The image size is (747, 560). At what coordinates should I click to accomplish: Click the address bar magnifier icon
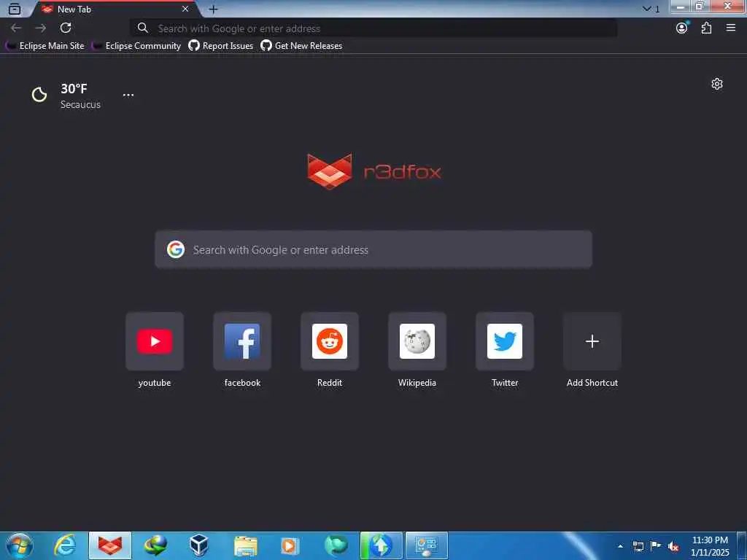(x=142, y=28)
